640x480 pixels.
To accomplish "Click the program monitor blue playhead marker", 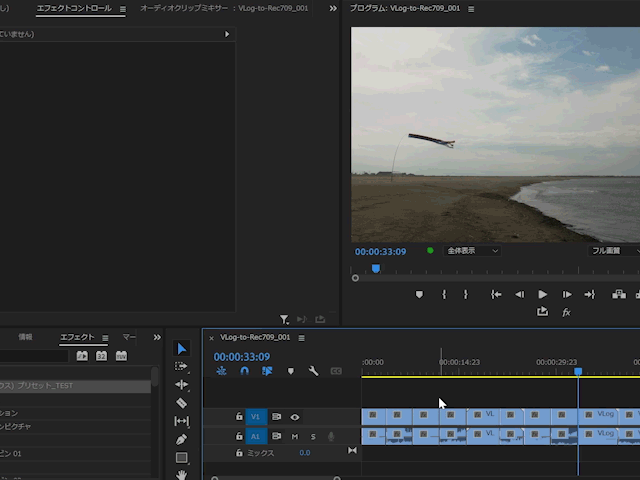I will pyautogui.click(x=376, y=268).
